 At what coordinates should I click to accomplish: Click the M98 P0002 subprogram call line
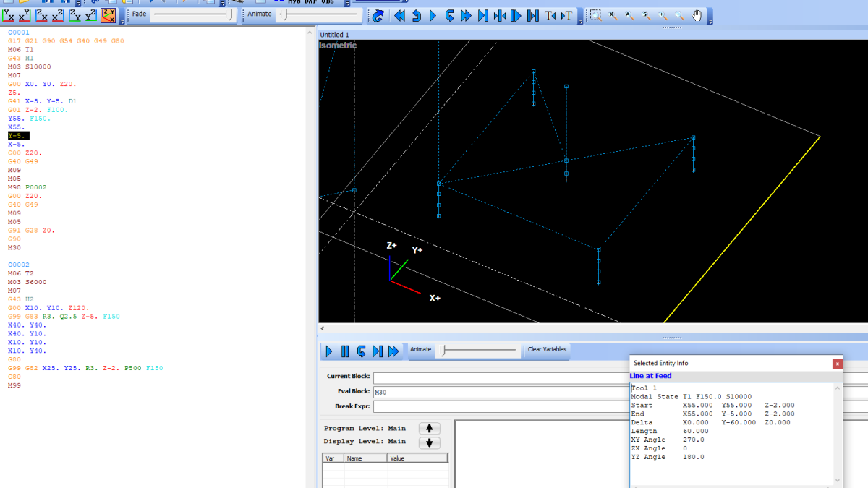[27, 187]
